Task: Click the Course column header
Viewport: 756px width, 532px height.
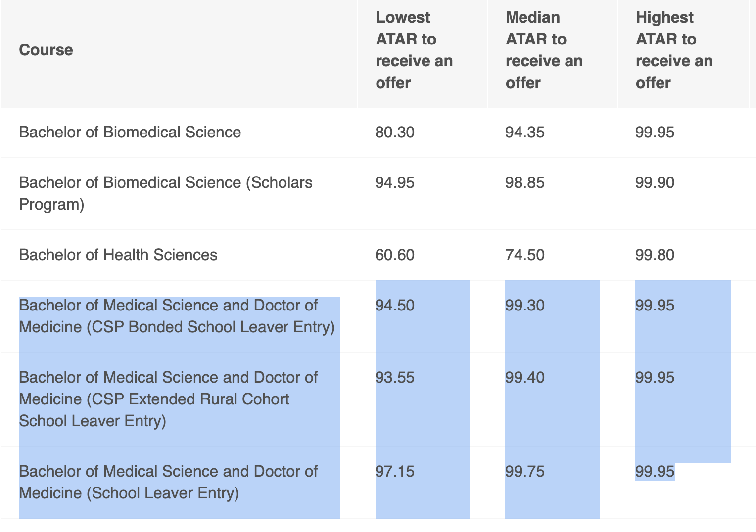Action: coord(46,50)
